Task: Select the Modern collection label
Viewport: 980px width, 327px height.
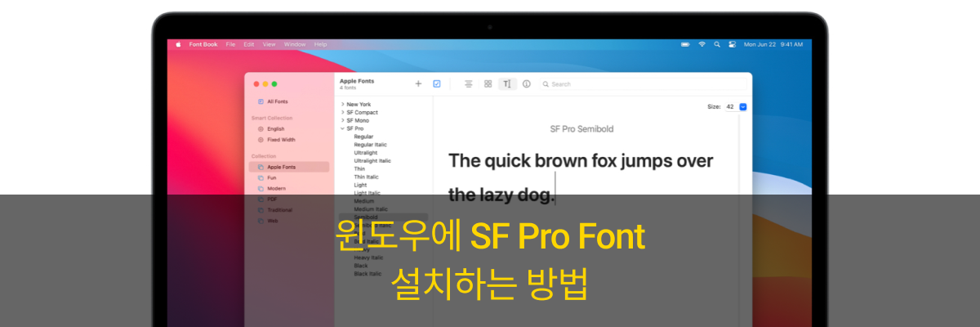Action: (276, 188)
